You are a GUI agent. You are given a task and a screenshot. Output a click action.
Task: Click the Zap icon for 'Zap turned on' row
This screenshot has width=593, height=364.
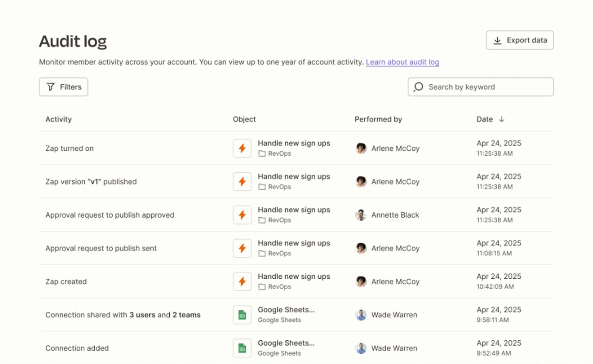point(242,148)
